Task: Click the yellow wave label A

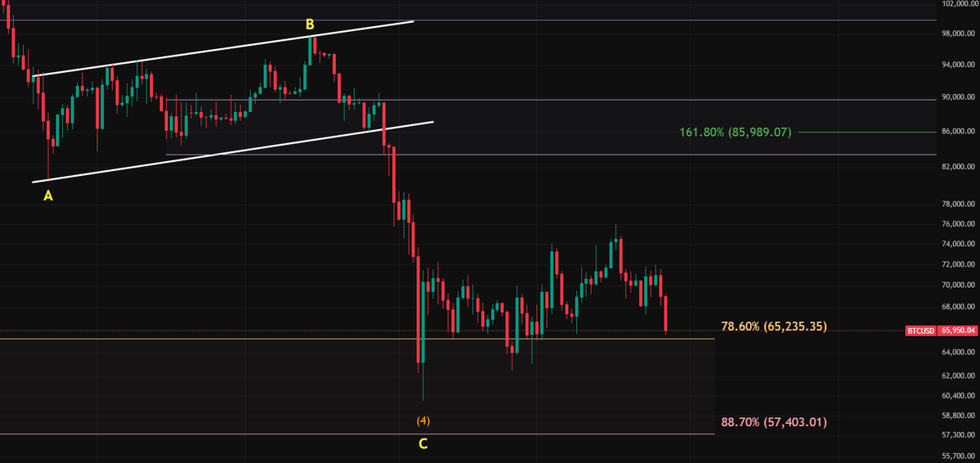Action: [x=47, y=196]
